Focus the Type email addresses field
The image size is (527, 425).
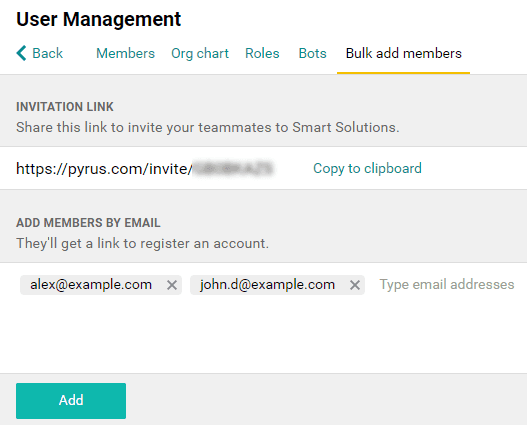tap(447, 285)
